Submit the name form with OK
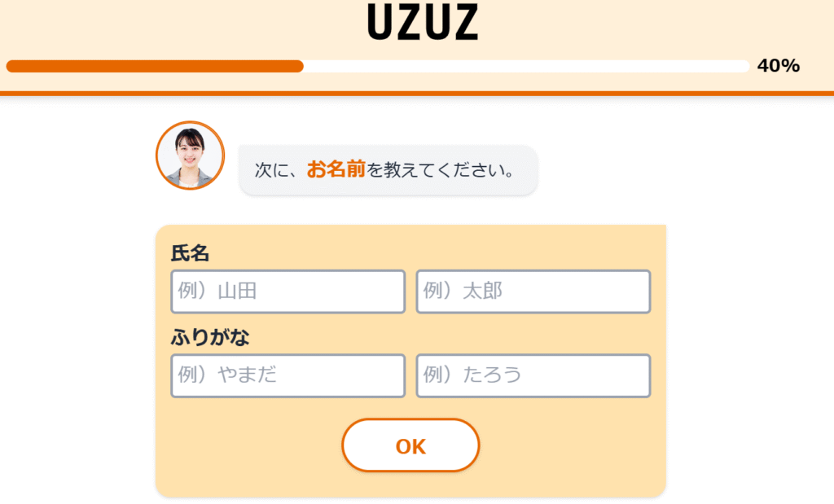834x504 pixels. [410, 445]
